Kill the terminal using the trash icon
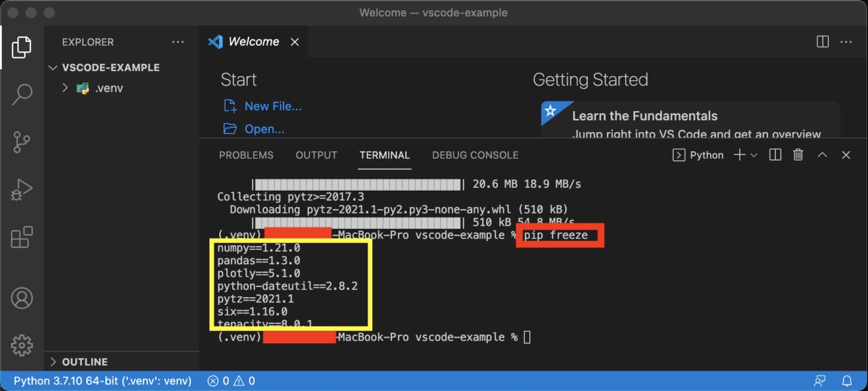The height and width of the screenshot is (391, 868). coord(798,154)
